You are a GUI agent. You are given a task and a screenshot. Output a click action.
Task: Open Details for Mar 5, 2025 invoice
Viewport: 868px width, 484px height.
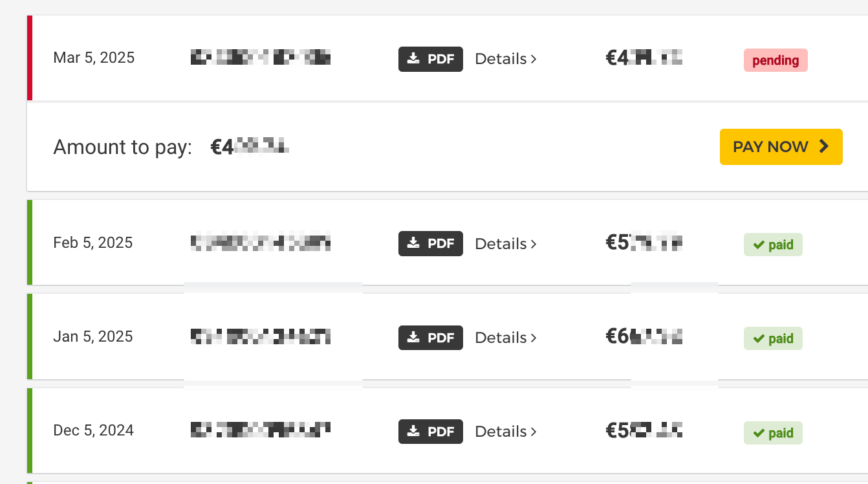[506, 59]
